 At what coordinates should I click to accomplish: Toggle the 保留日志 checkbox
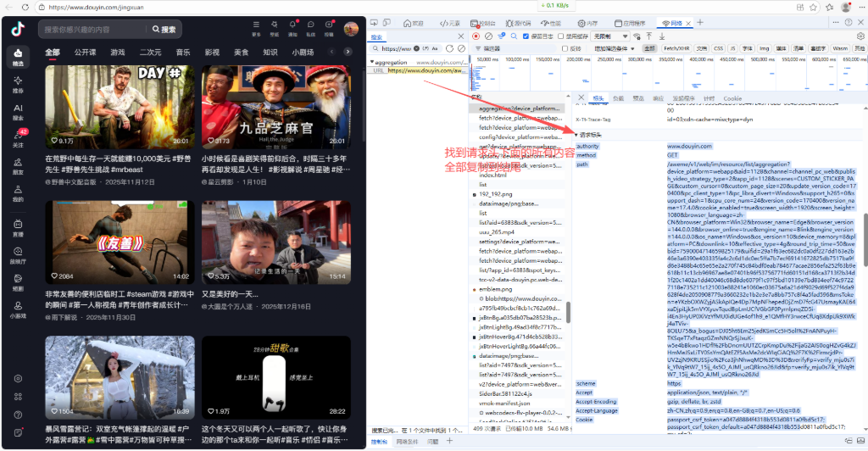[526, 36]
